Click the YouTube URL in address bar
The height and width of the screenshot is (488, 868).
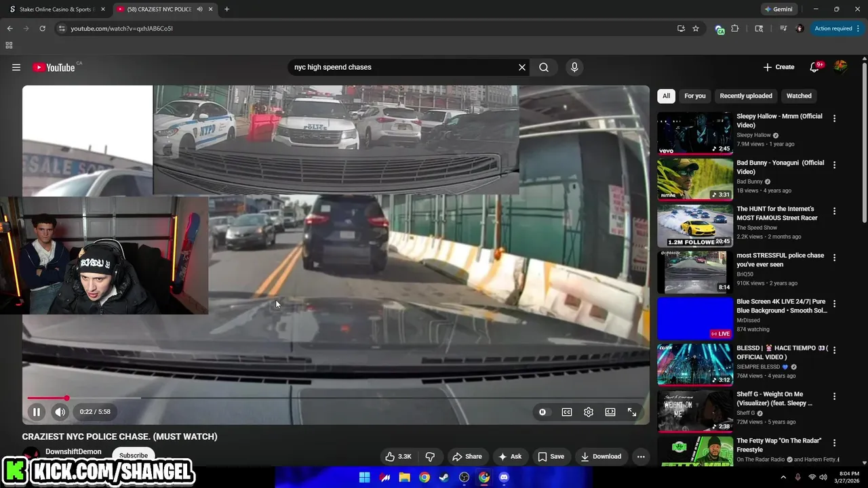[122, 28]
